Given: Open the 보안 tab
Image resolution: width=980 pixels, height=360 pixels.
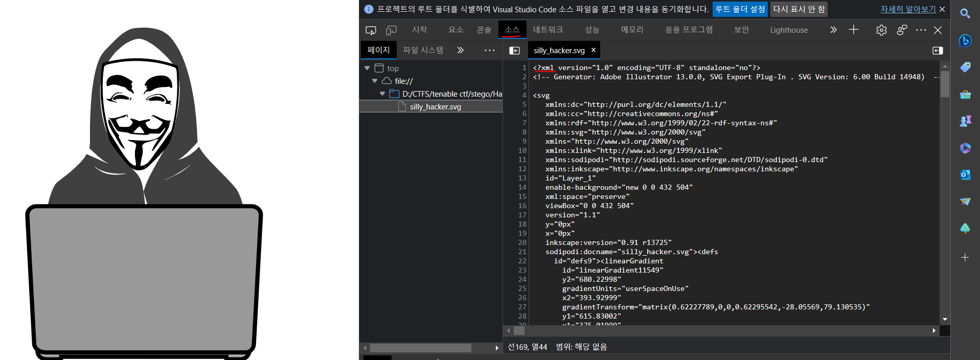Looking at the screenshot, I should 741,30.
